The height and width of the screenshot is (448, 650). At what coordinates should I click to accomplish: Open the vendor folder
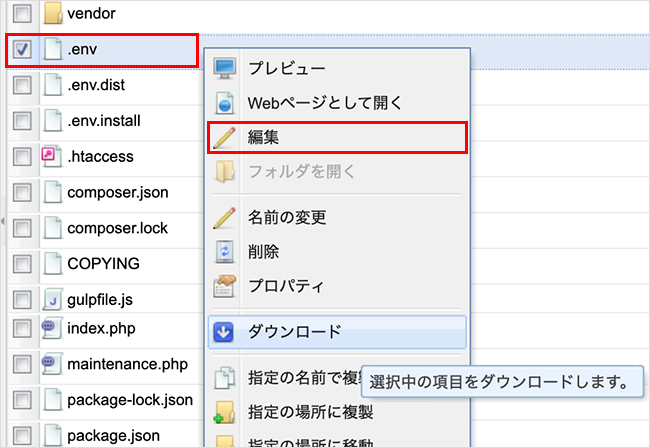coord(91,14)
